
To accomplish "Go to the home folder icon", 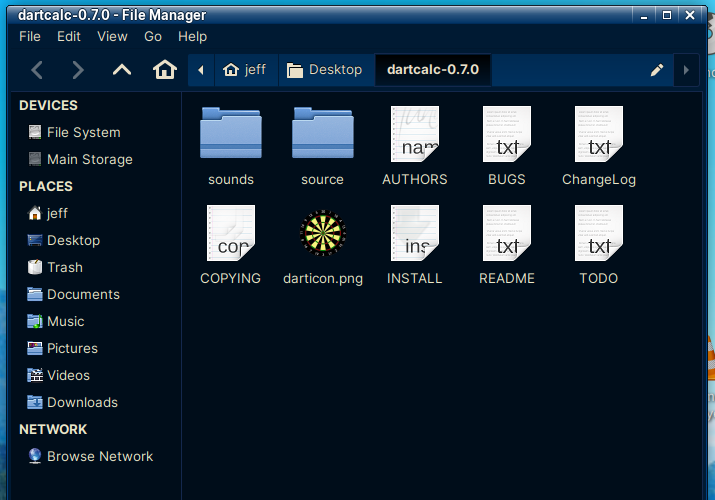I will (x=164, y=70).
